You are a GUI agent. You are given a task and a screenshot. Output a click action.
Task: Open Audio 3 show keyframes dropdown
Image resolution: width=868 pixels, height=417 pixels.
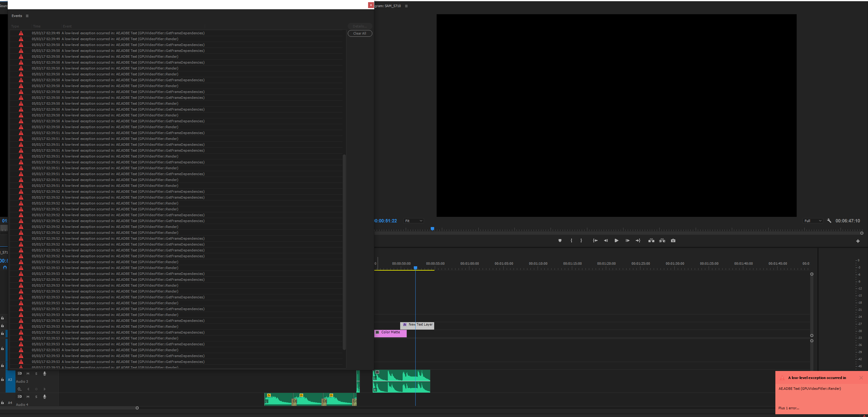(19, 389)
